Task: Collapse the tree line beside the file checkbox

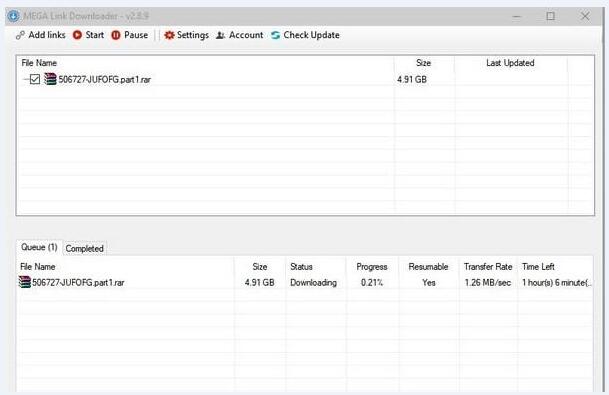Action: [x=26, y=79]
